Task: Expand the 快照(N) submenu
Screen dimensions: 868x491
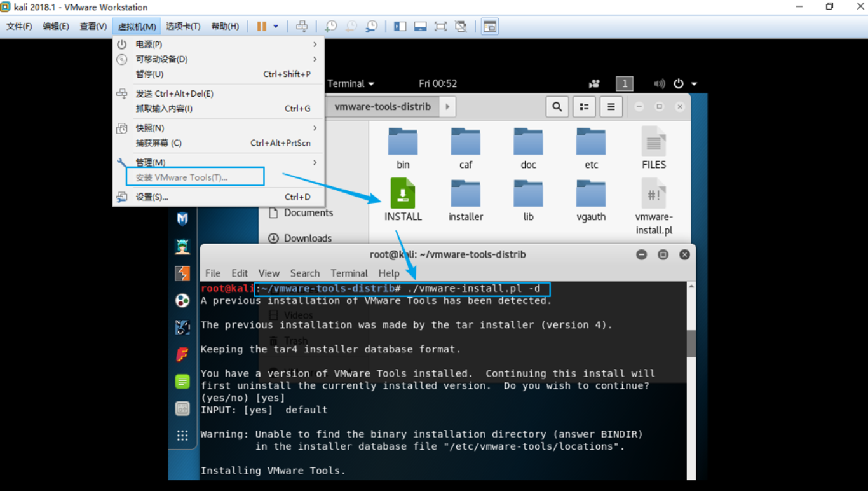Action: point(219,128)
